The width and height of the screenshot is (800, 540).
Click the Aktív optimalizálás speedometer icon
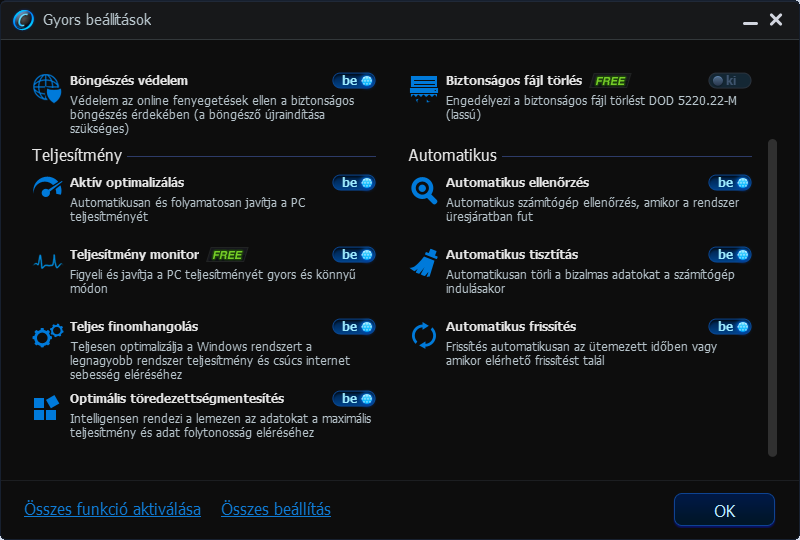[47, 187]
